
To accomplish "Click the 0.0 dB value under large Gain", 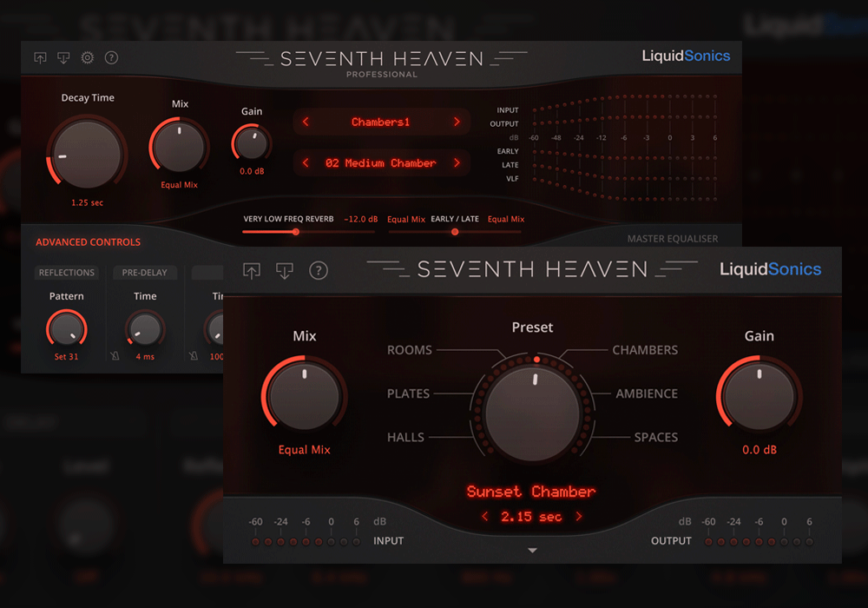I will [x=759, y=450].
